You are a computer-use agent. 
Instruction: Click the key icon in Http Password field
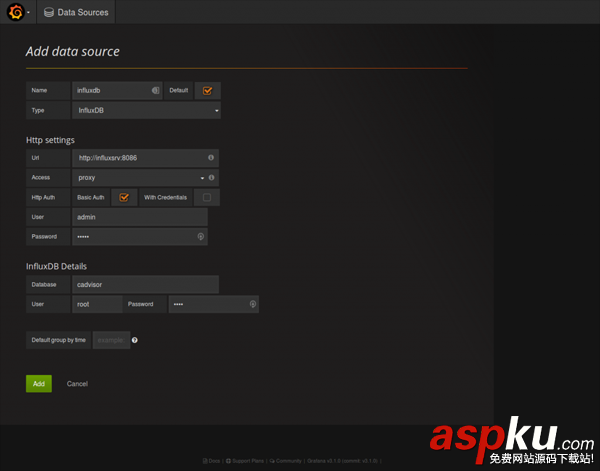[x=201, y=236]
